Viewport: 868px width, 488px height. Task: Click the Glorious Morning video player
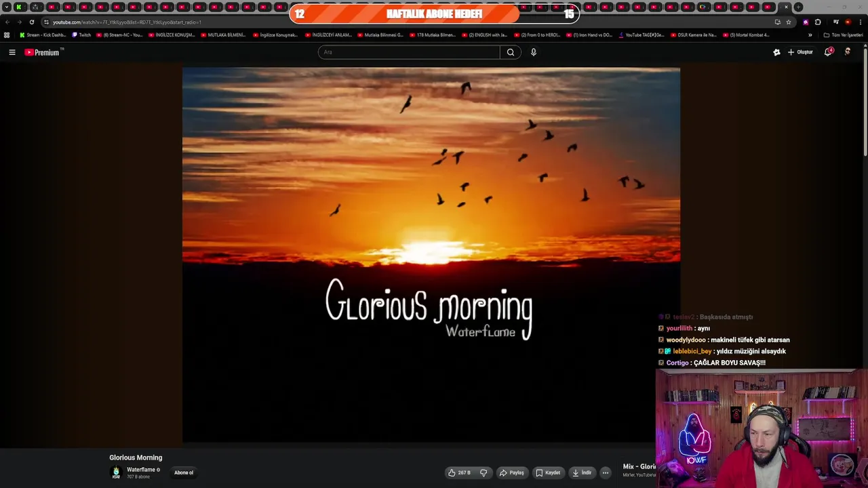point(431,255)
